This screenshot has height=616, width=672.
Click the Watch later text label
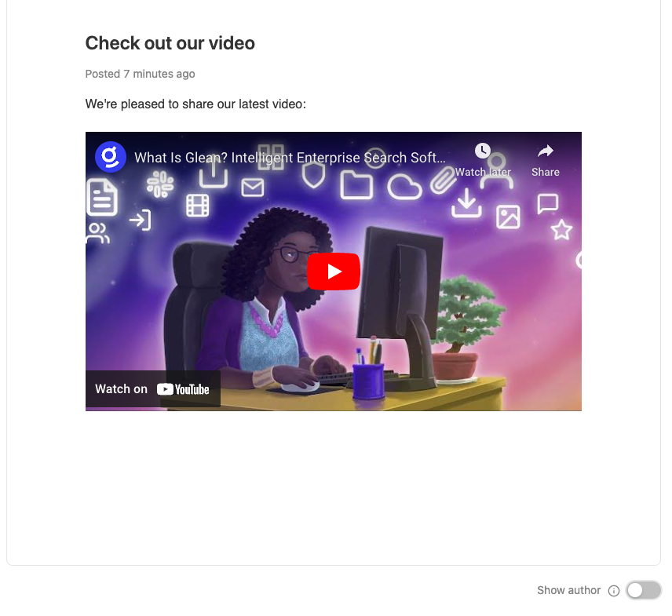pyautogui.click(x=483, y=172)
